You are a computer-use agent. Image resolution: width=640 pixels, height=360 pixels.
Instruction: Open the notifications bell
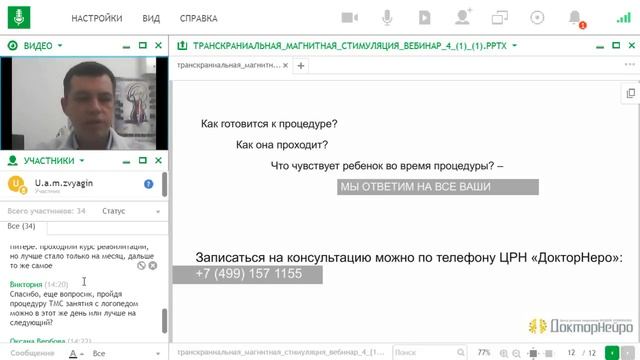click(576, 18)
